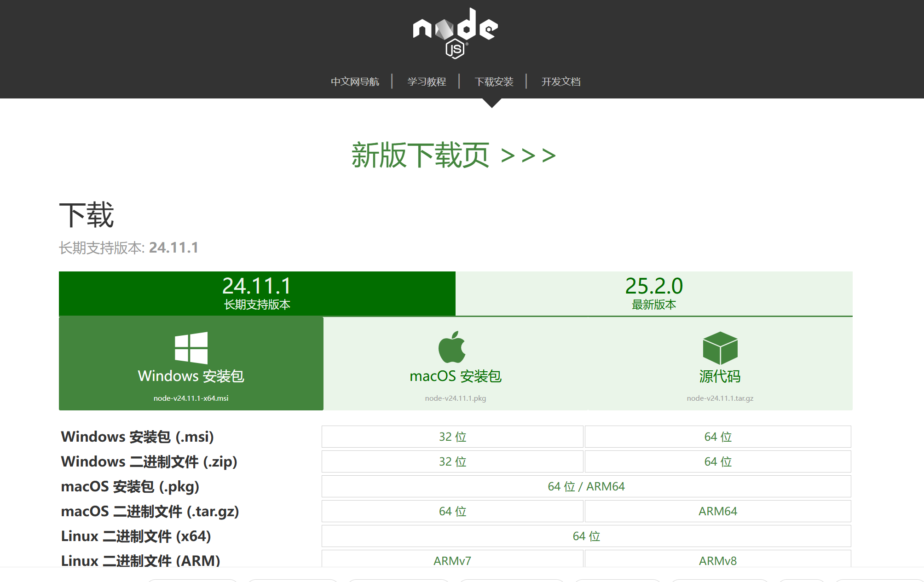924x582 pixels.
Task: Download the 32 位 Windows .zip binary
Action: [452, 461]
